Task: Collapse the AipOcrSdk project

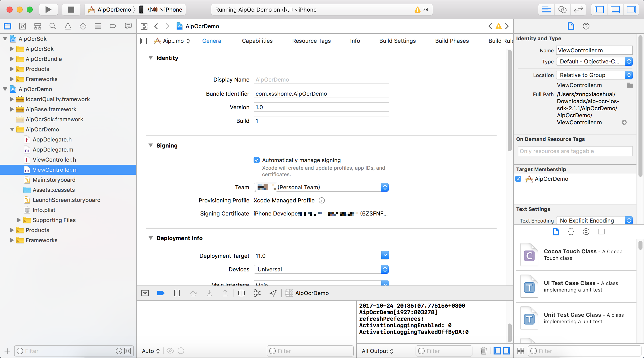Action: click(x=5, y=39)
